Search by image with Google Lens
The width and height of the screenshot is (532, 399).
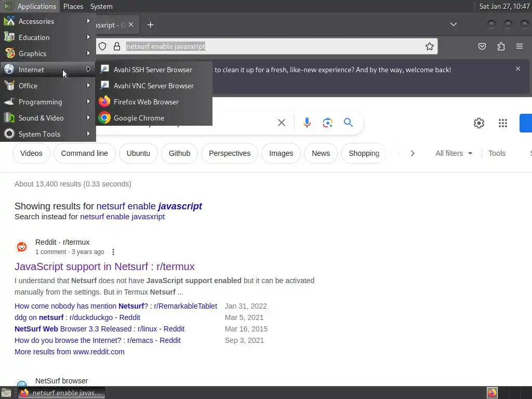click(327, 123)
